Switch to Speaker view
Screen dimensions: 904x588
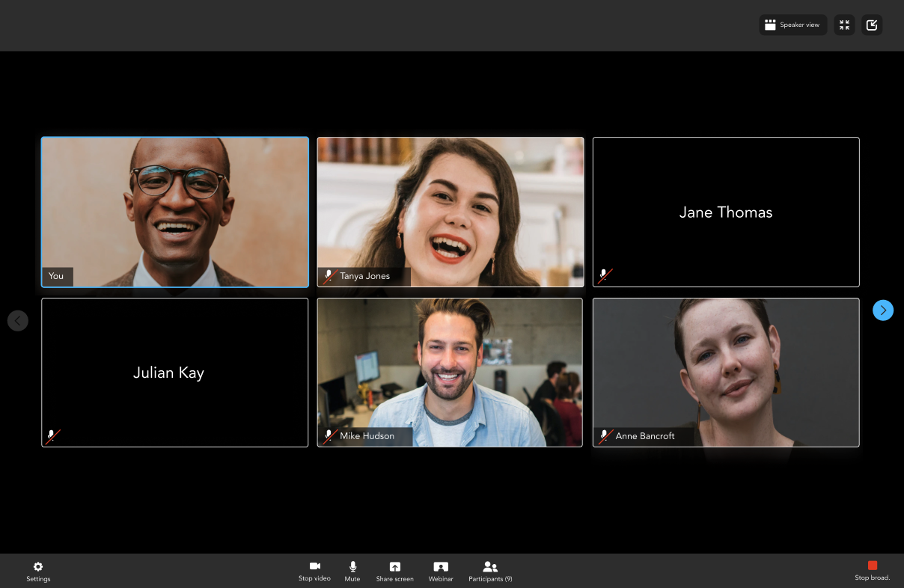[x=792, y=25]
